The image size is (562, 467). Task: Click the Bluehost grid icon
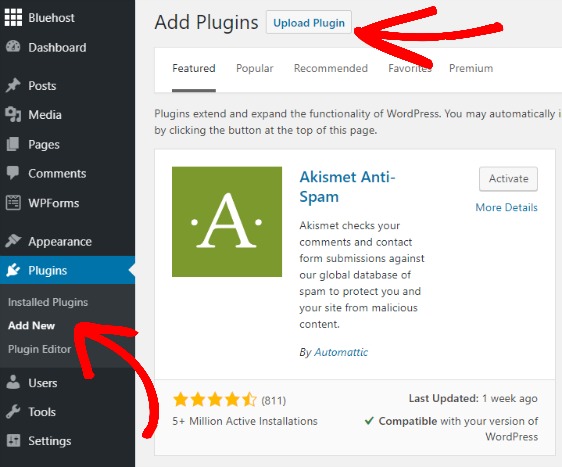point(13,18)
